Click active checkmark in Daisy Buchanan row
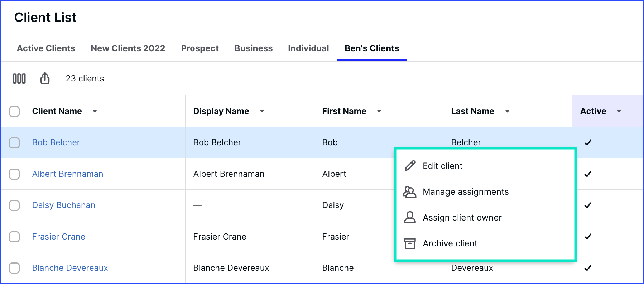The image size is (644, 284). [x=588, y=205]
